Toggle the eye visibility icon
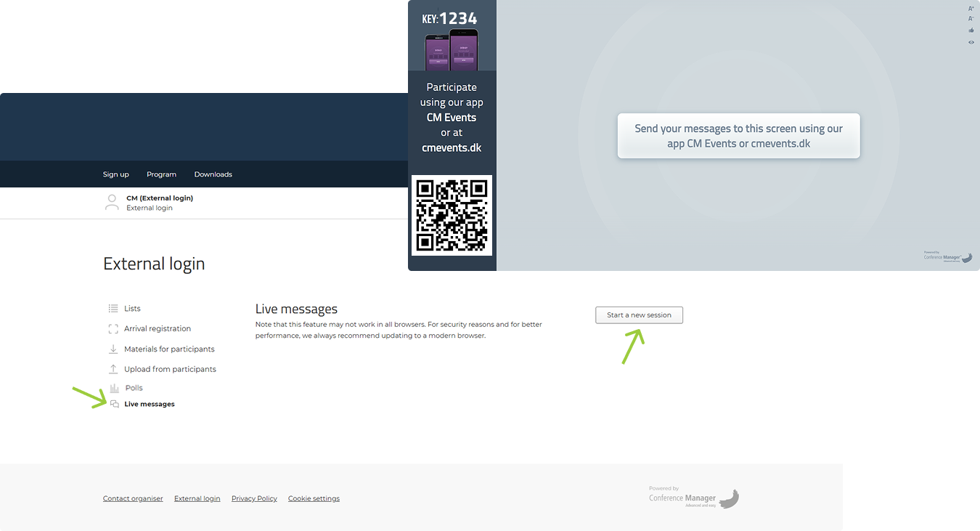Viewport: 980px width, 531px height. (971, 42)
